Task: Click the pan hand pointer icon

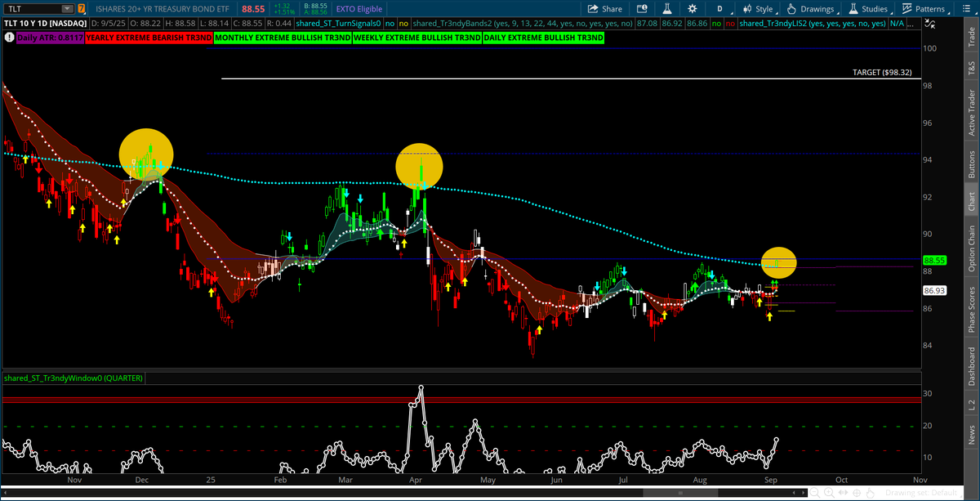Action: click(x=870, y=493)
